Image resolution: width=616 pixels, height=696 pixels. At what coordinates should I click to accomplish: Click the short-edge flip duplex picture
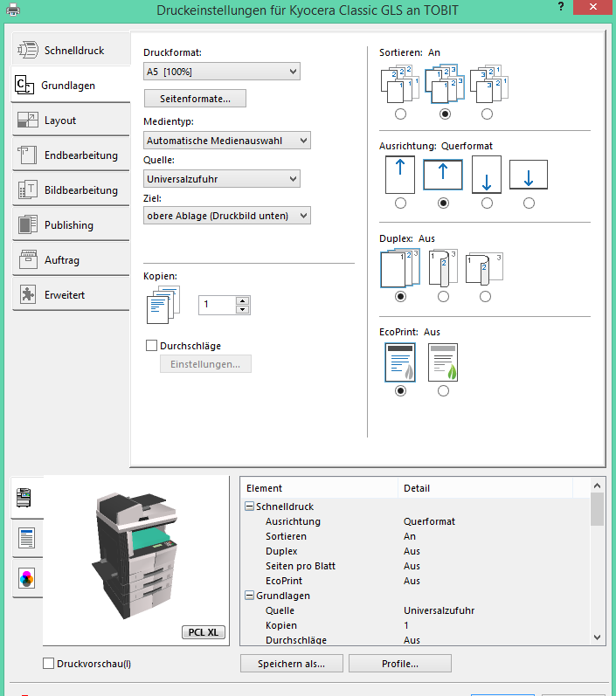pos(485,269)
